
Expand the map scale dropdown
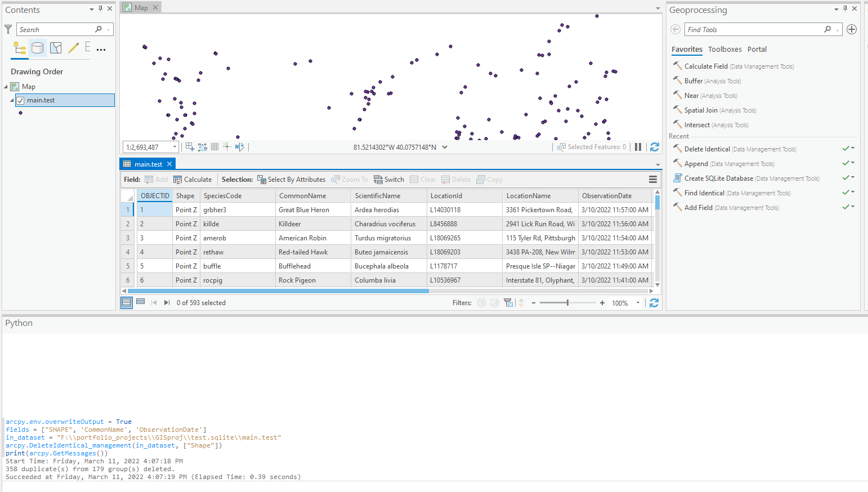[x=174, y=146]
